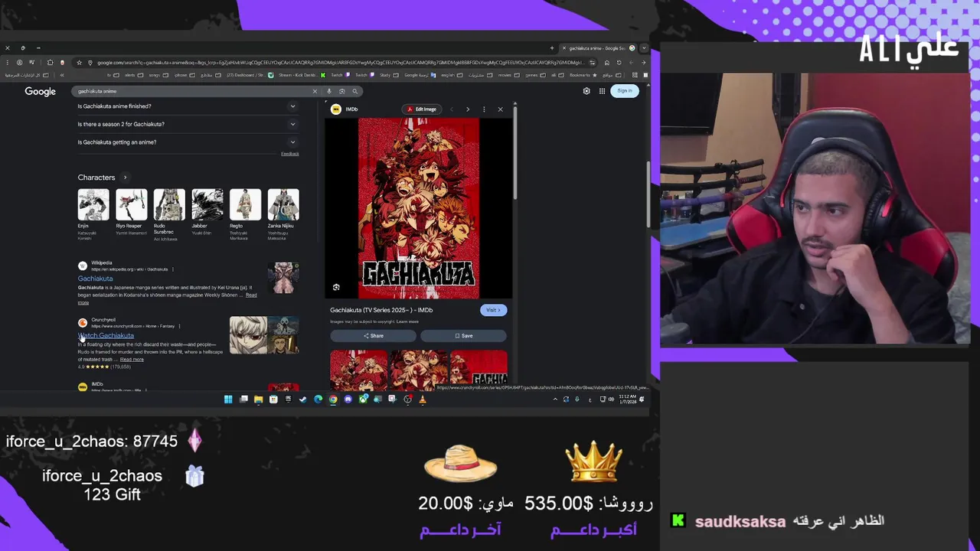
Task: Open Microsoft Edge from the taskbar
Action: coord(318,399)
